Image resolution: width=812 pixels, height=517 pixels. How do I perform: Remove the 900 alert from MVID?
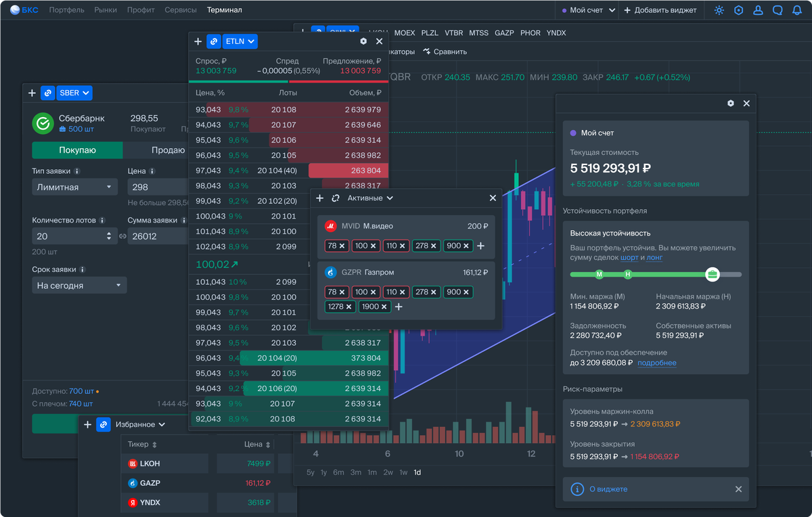coord(466,246)
